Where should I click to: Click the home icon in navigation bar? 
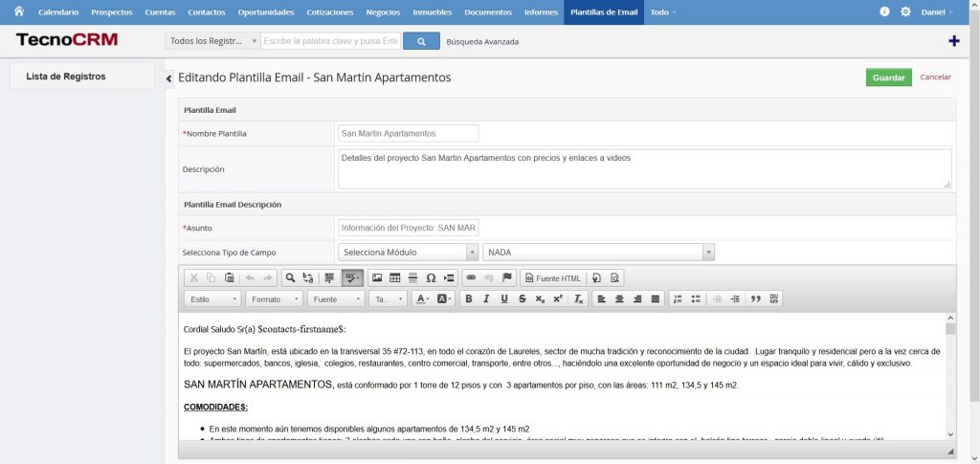[x=18, y=11]
